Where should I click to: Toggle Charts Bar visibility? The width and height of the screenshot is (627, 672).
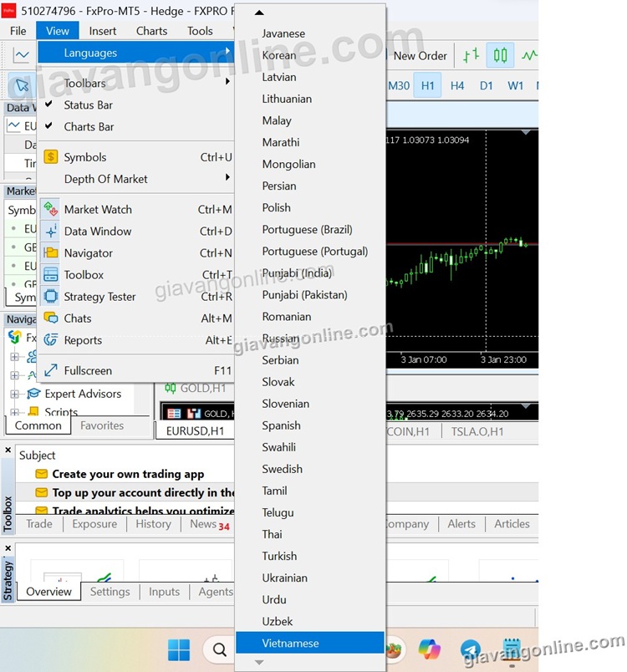(89, 127)
